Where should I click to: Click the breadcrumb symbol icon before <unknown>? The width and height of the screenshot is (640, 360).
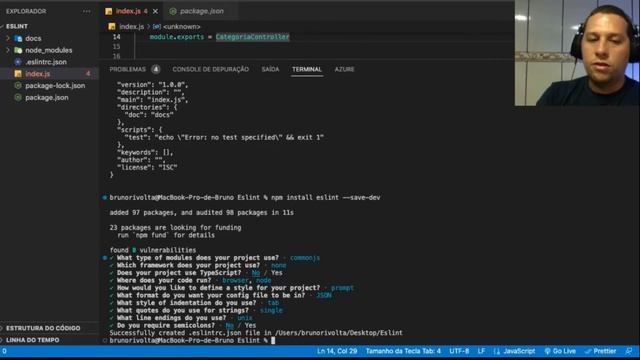(157, 27)
